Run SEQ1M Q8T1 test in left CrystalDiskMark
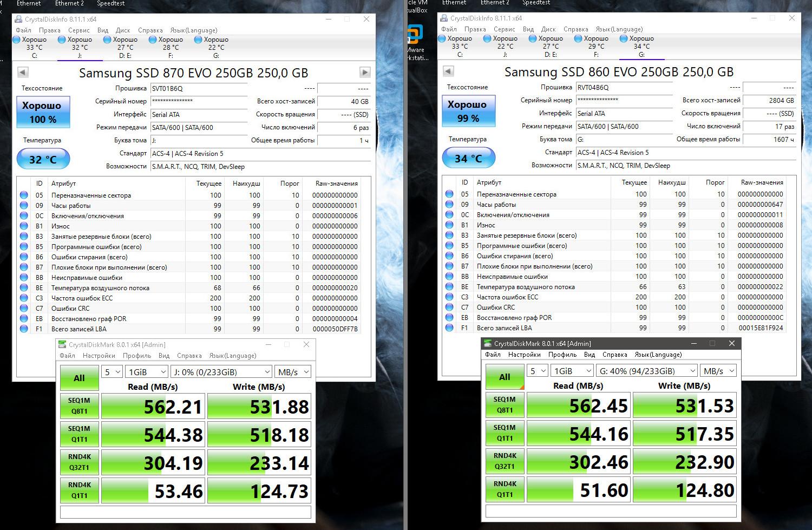Image resolution: width=812 pixels, height=530 pixels. (x=79, y=406)
